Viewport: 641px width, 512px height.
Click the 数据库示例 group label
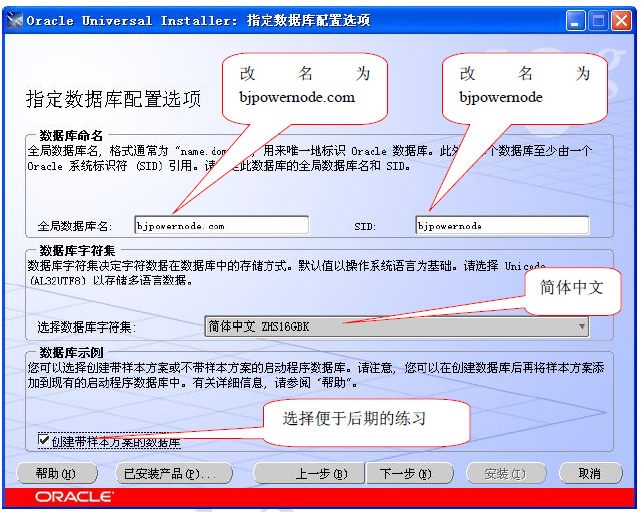71,352
